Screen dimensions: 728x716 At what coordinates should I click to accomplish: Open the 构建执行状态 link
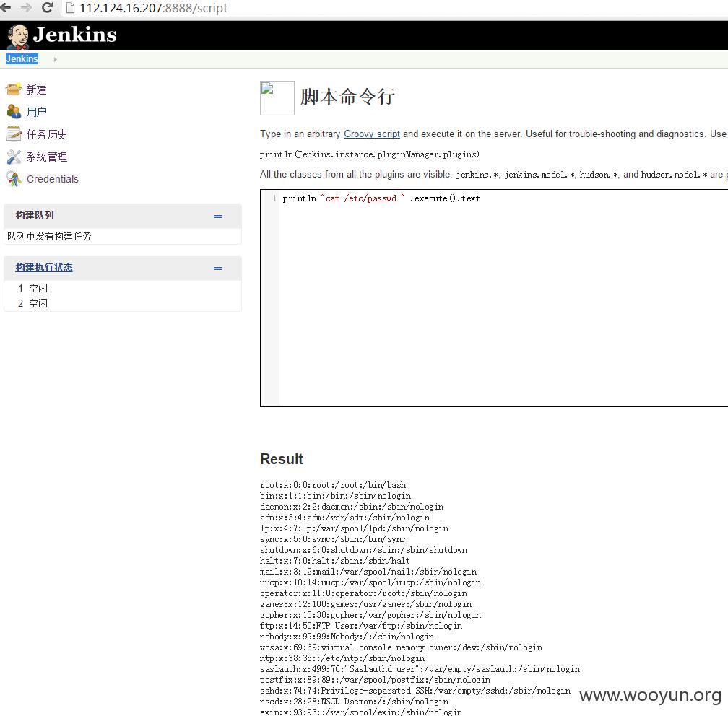coord(44,267)
